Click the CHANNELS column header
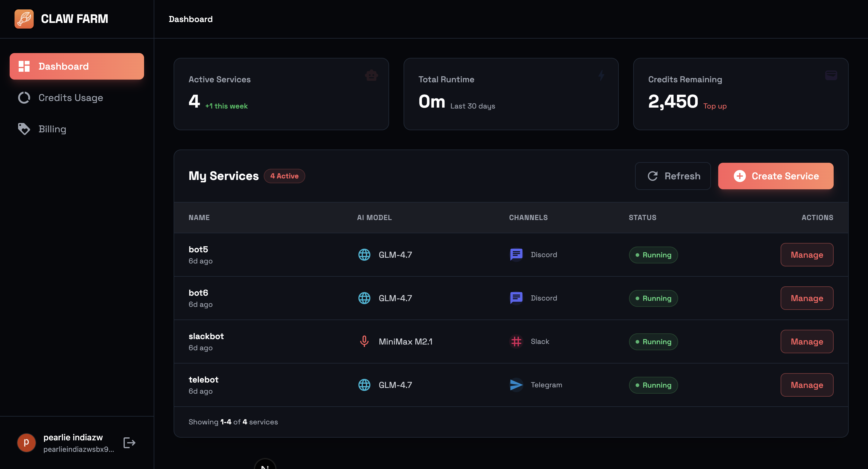 (x=528, y=218)
